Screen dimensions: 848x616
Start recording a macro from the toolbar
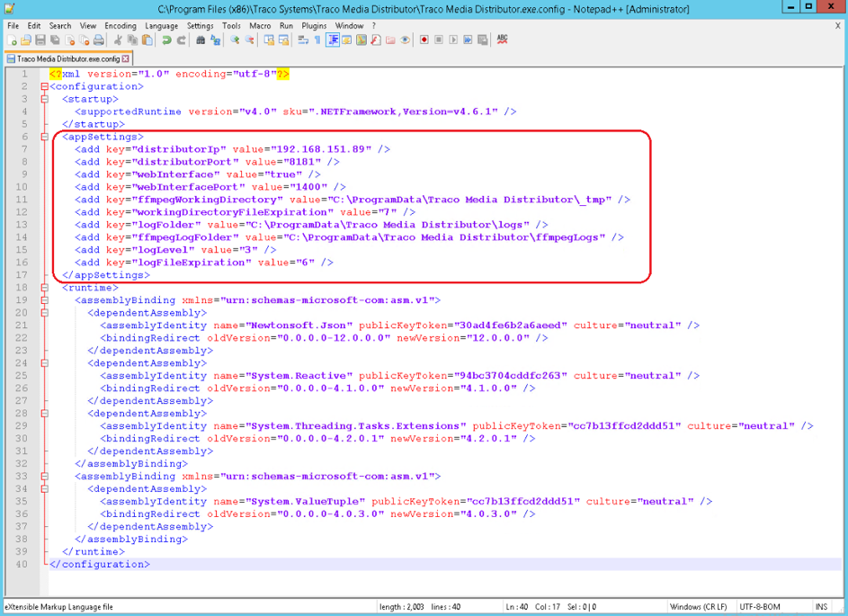pyautogui.click(x=424, y=40)
